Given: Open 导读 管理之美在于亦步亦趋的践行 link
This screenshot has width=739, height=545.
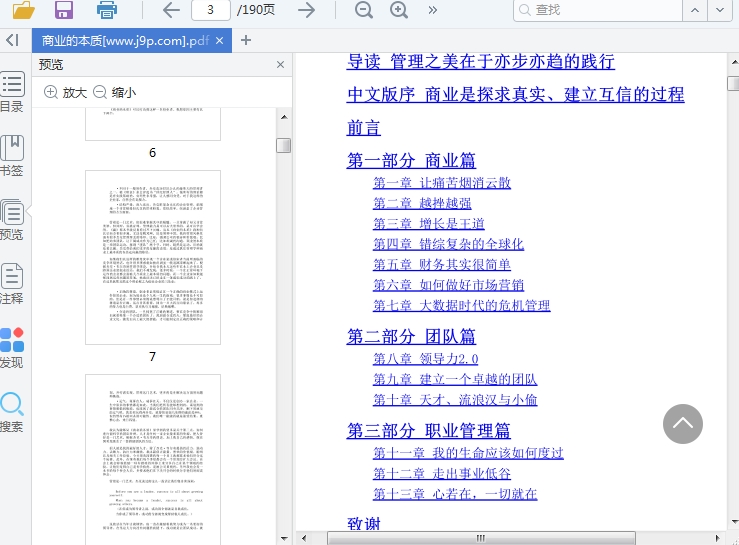Looking at the screenshot, I should 480,62.
